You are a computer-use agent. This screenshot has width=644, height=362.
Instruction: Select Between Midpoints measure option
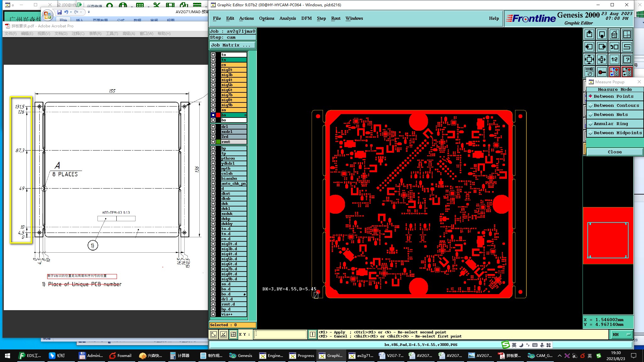pyautogui.click(x=615, y=133)
